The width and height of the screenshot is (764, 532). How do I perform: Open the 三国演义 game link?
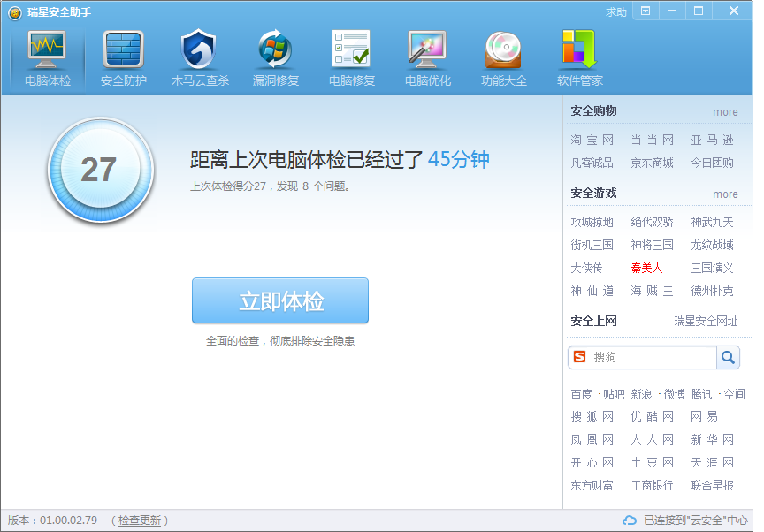pyautogui.click(x=712, y=268)
